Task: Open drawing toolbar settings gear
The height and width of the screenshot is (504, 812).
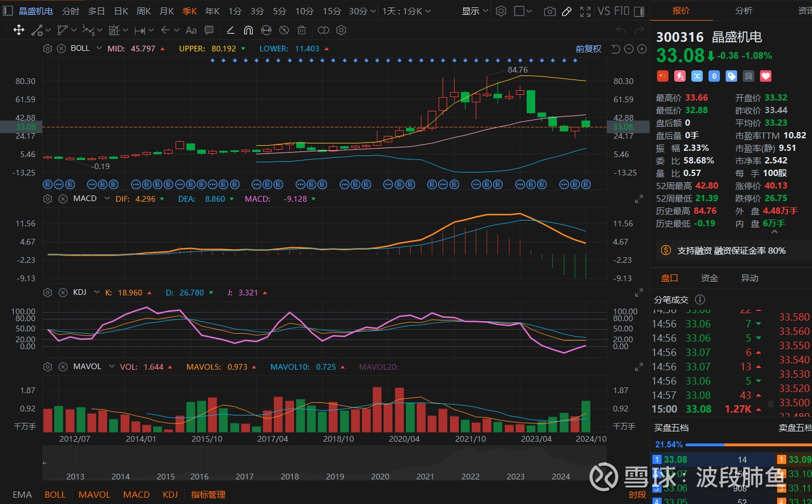Action: 341,30
